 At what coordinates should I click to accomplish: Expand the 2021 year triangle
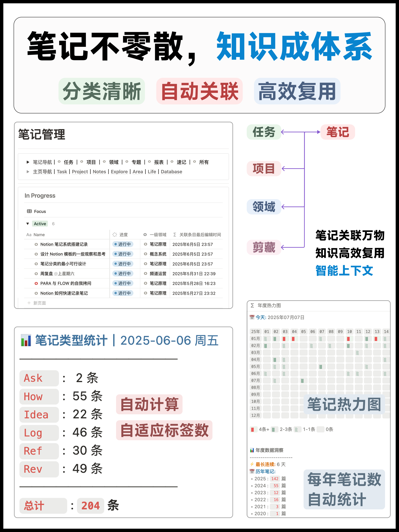(252, 507)
